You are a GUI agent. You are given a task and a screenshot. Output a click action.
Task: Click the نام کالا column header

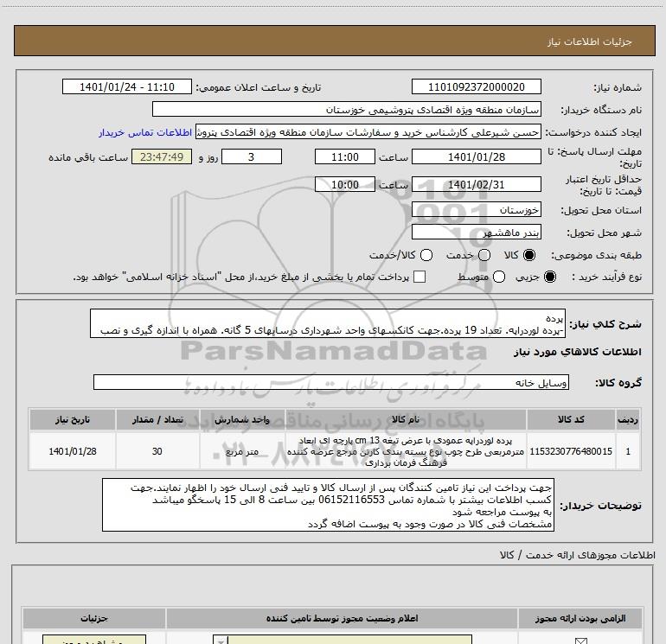(x=405, y=419)
